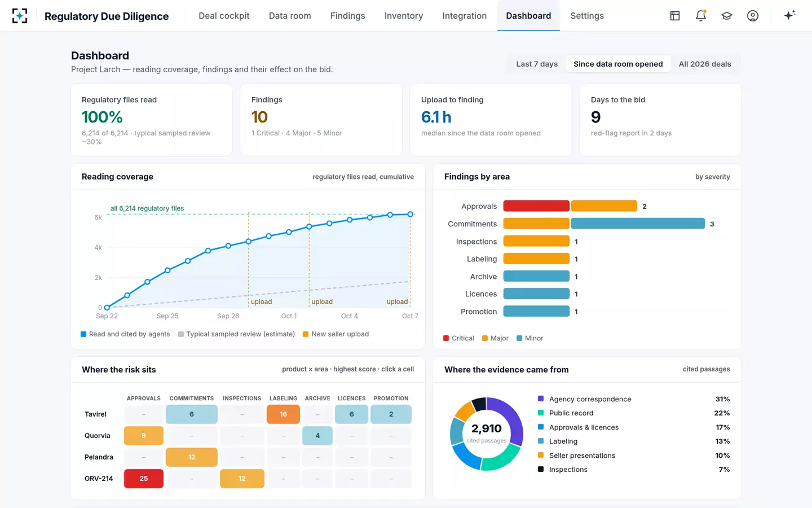Open the Tavirel Labeling cell scoring 16
The width and height of the screenshot is (812, 508).
pos(283,414)
